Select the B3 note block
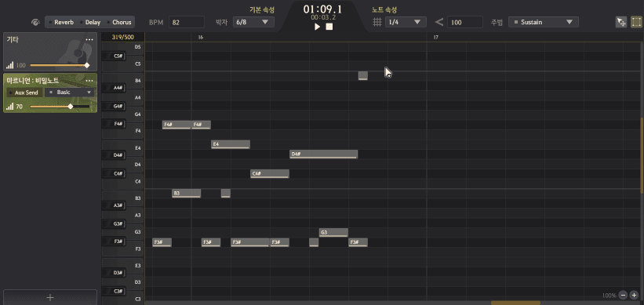The image size is (644, 305). tap(187, 194)
